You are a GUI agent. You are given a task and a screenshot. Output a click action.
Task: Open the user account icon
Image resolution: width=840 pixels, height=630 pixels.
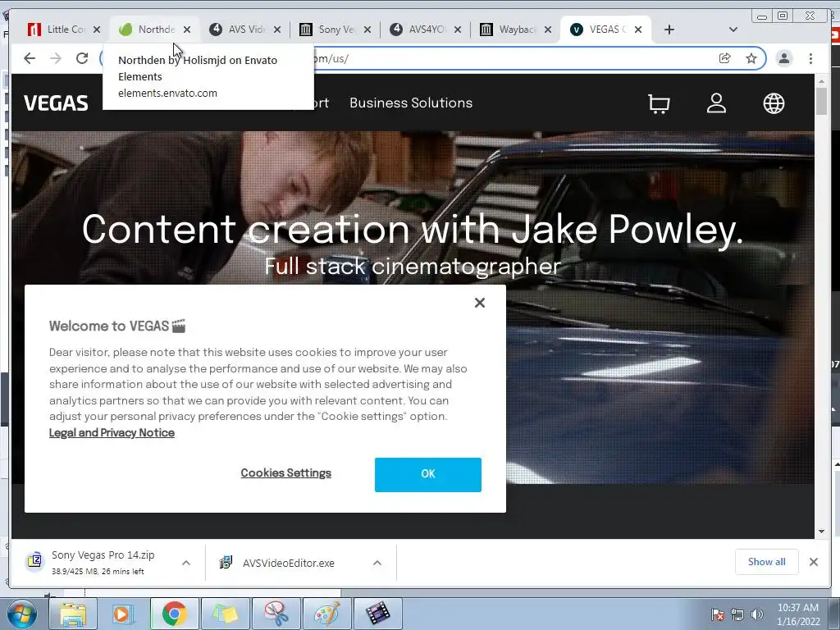(716, 103)
